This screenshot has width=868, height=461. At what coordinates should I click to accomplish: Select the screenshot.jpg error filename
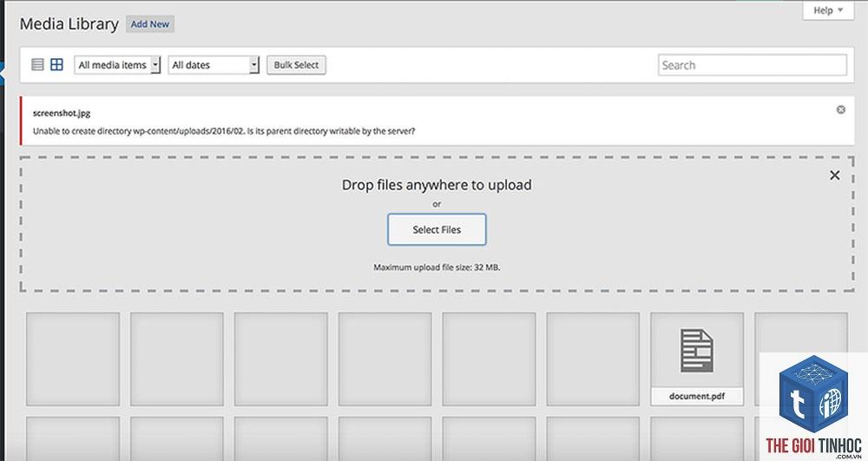pos(62,113)
